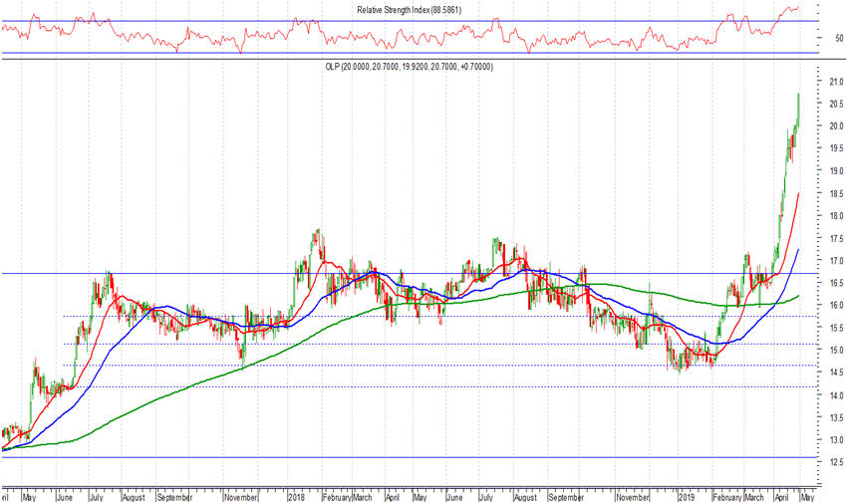Click the OLP price data header

(409, 67)
